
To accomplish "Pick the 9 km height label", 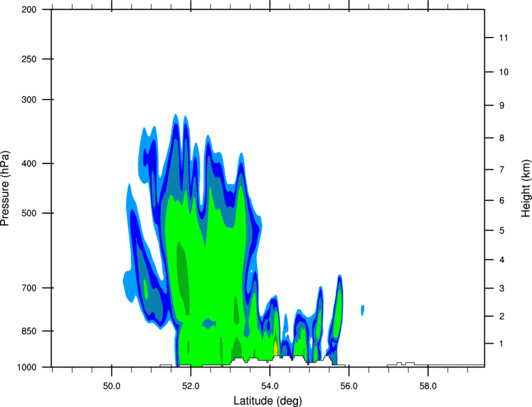I will click(x=502, y=106).
